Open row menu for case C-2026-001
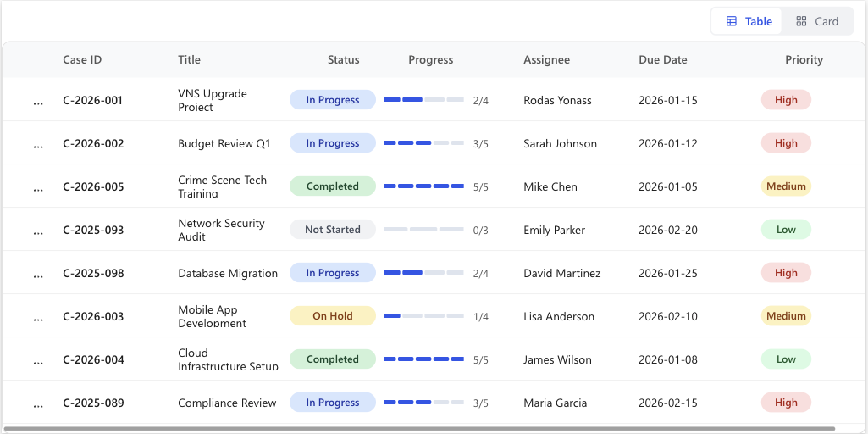 point(37,101)
